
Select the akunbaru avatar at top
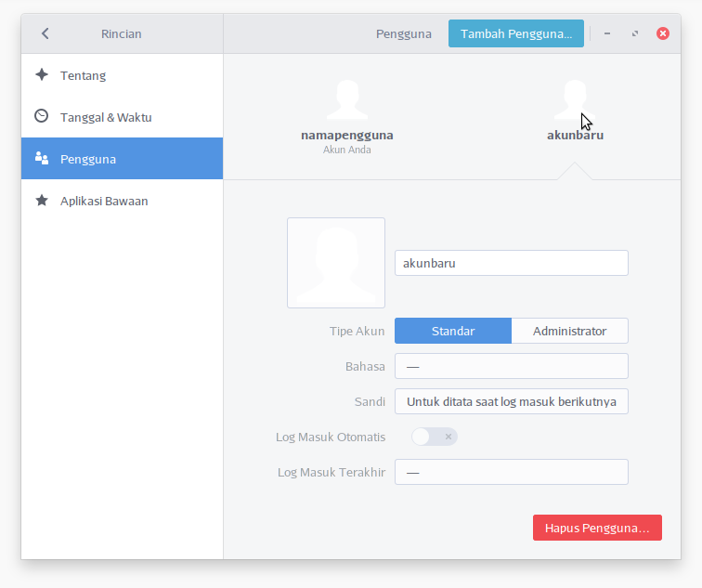point(574,99)
